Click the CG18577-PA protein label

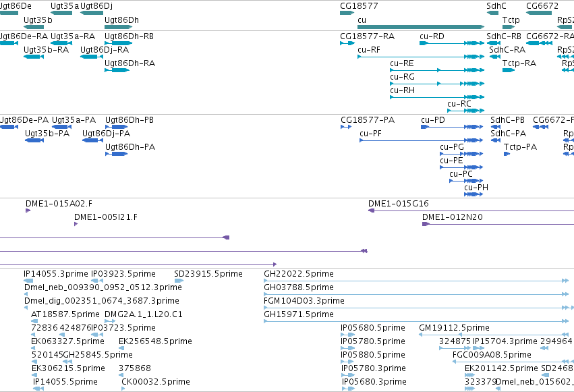click(x=368, y=120)
